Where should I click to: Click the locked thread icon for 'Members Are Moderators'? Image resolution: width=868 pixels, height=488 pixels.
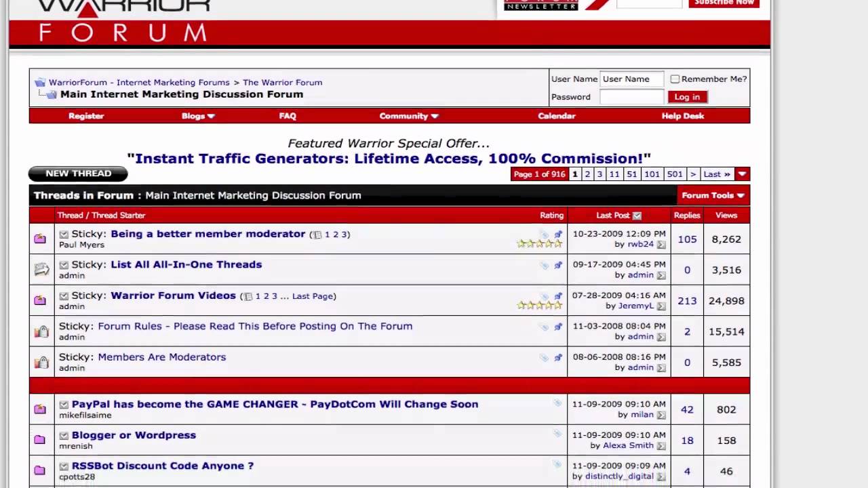click(x=41, y=362)
